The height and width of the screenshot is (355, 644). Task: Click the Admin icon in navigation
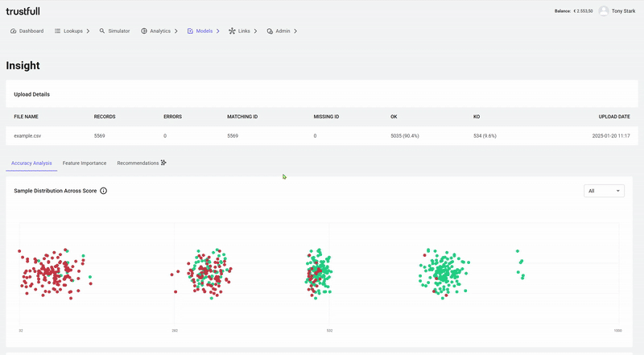click(270, 31)
